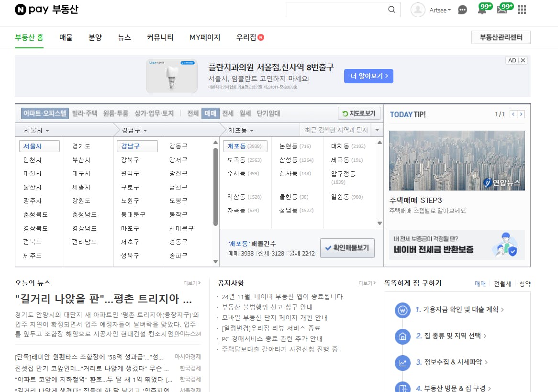This screenshot has width=558, height=392.
Task: Go to 부동산 홈 tab
Action: (x=29, y=37)
